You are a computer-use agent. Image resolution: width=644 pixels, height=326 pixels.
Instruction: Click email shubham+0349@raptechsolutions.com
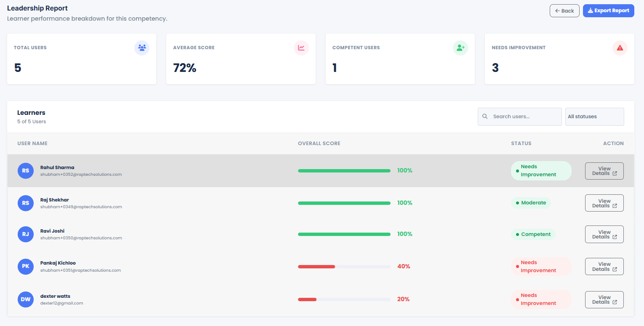click(x=81, y=207)
